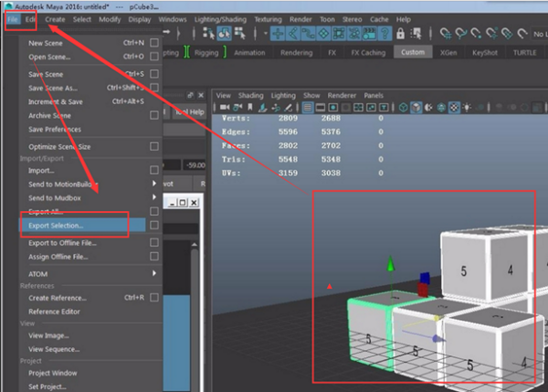The image size is (548, 392).
Task: Switch to the KeyShot shelf tab
Action: [485, 52]
